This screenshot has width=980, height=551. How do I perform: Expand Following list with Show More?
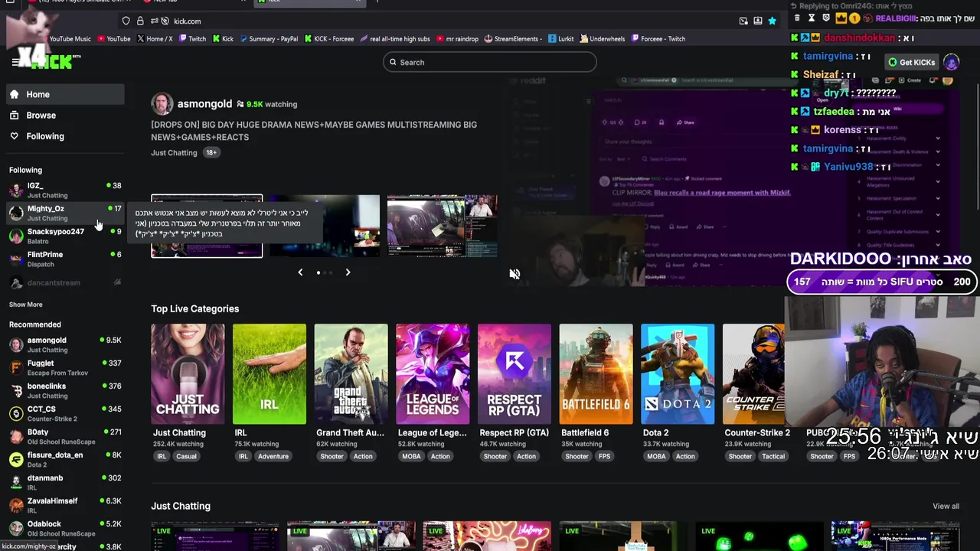[25, 305]
